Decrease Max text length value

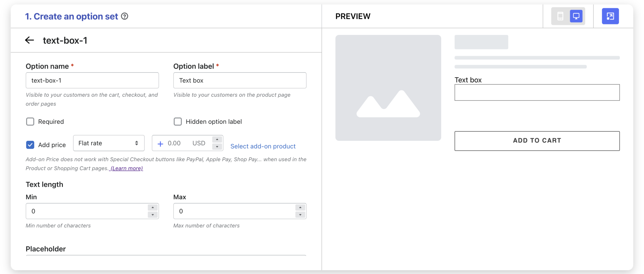(300, 215)
